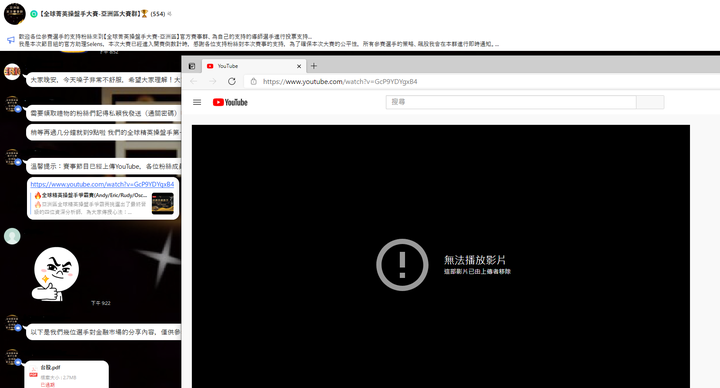Click the group name title text

coord(91,14)
